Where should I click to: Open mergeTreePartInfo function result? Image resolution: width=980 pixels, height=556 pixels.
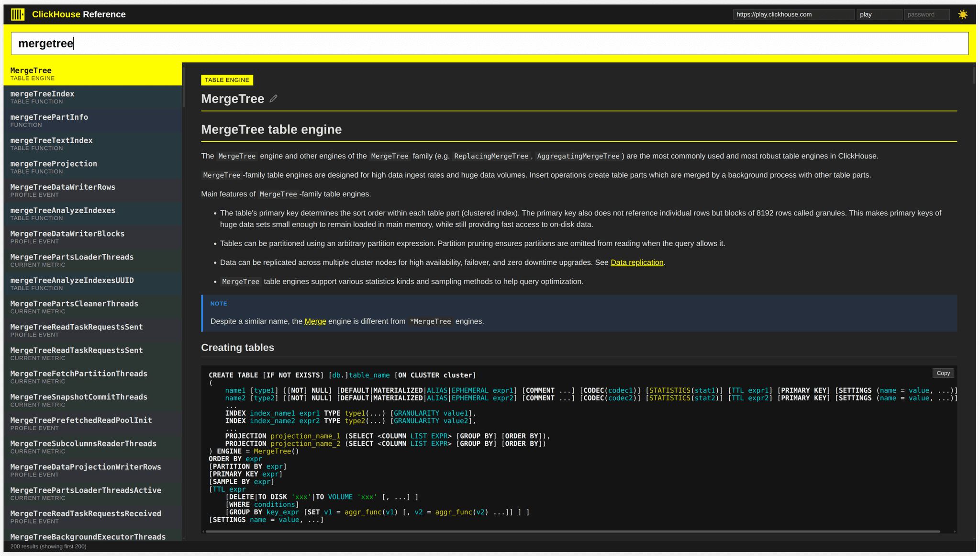pos(92,121)
